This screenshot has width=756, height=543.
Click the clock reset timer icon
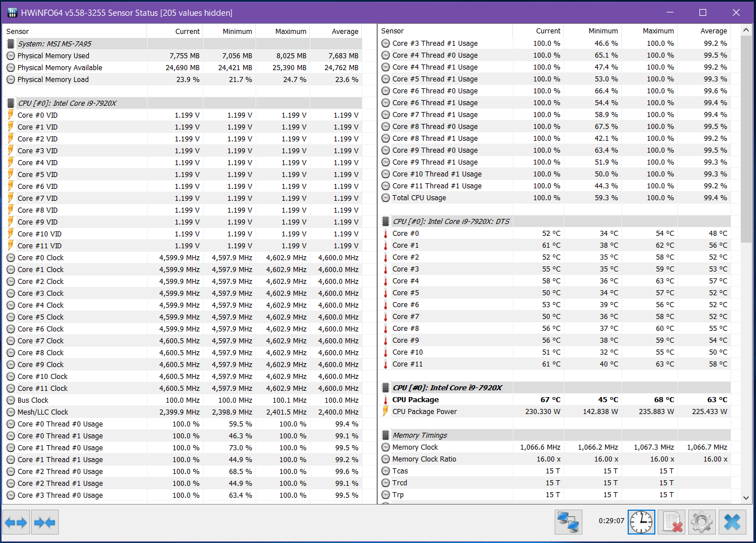(641, 522)
